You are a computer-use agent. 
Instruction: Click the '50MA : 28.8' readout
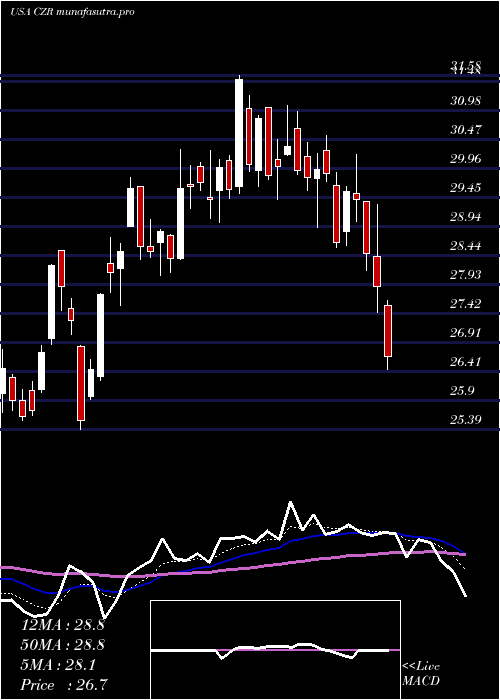pyautogui.click(x=63, y=645)
